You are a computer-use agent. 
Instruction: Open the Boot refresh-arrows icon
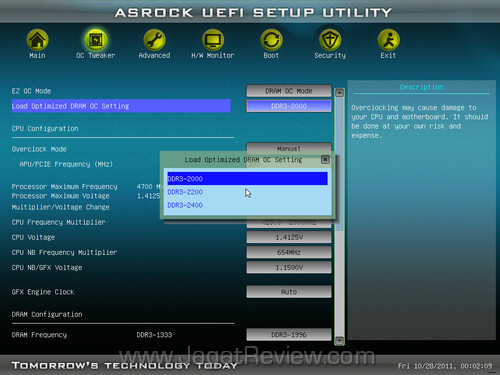pyautogui.click(x=271, y=40)
